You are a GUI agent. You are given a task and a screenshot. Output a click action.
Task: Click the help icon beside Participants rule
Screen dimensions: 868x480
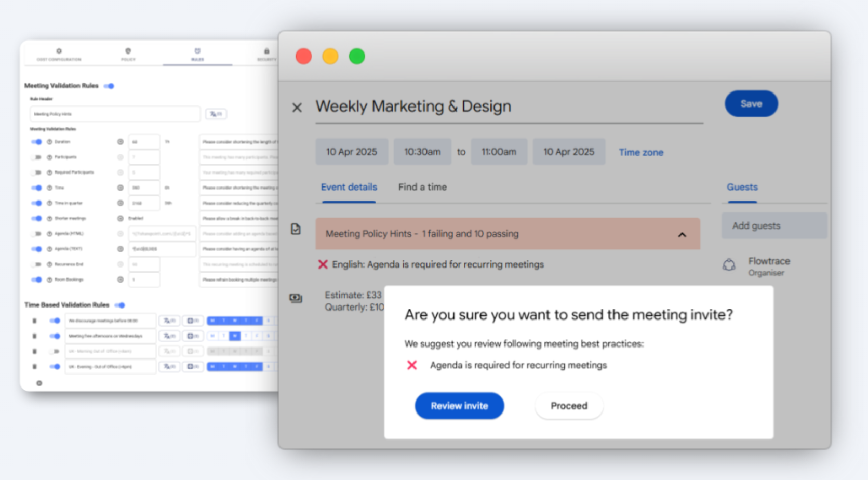(50, 157)
